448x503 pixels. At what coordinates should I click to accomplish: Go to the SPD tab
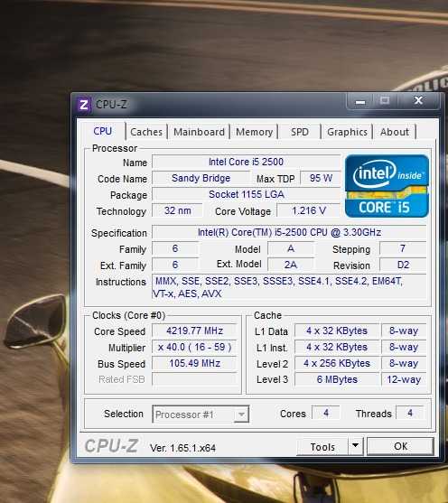click(300, 132)
